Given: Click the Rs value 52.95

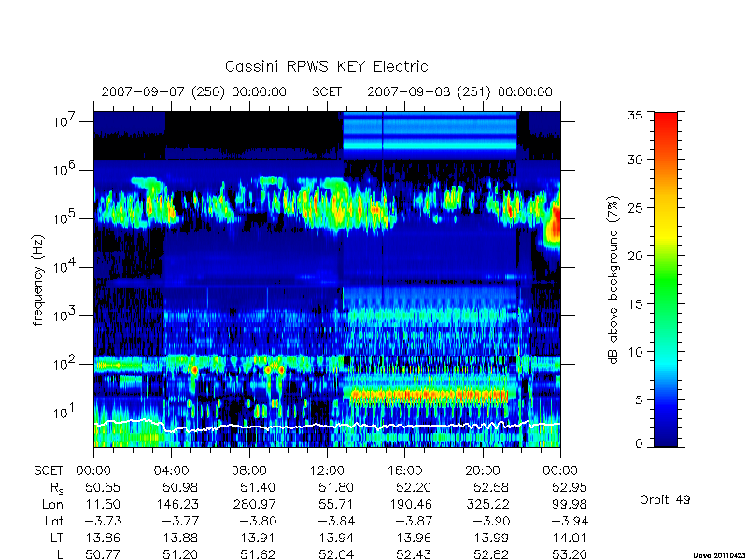Looking at the screenshot, I should click(570, 487).
